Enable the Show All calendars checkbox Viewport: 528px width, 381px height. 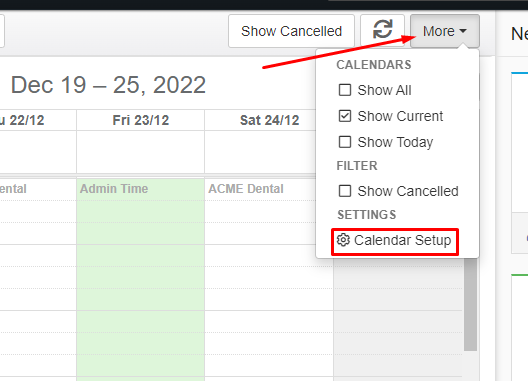(345, 90)
